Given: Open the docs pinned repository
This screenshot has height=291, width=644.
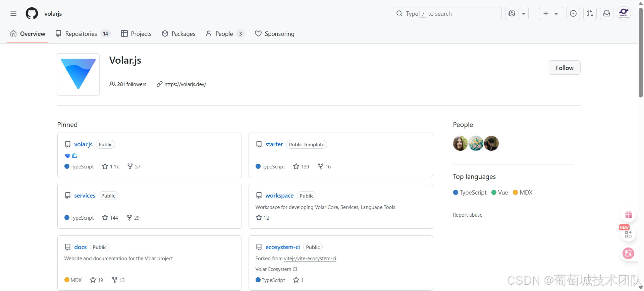Looking at the screenshot, I should click(80, 247).
